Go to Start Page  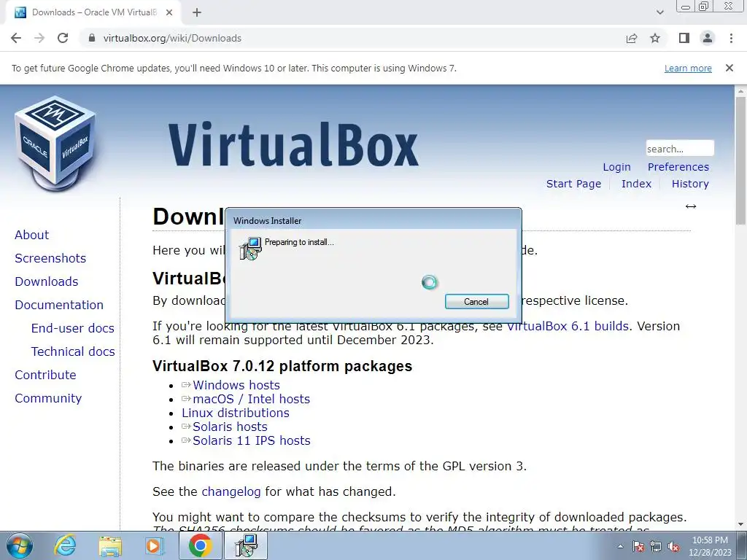tap(573, 184)
